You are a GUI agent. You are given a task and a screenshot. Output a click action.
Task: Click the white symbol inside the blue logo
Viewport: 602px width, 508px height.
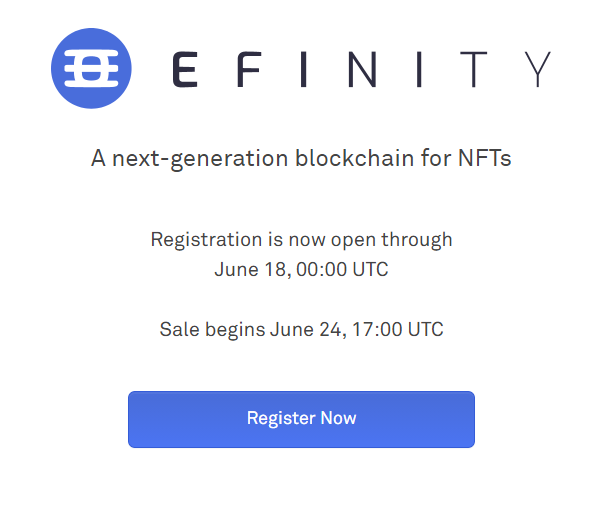point(91,68)
